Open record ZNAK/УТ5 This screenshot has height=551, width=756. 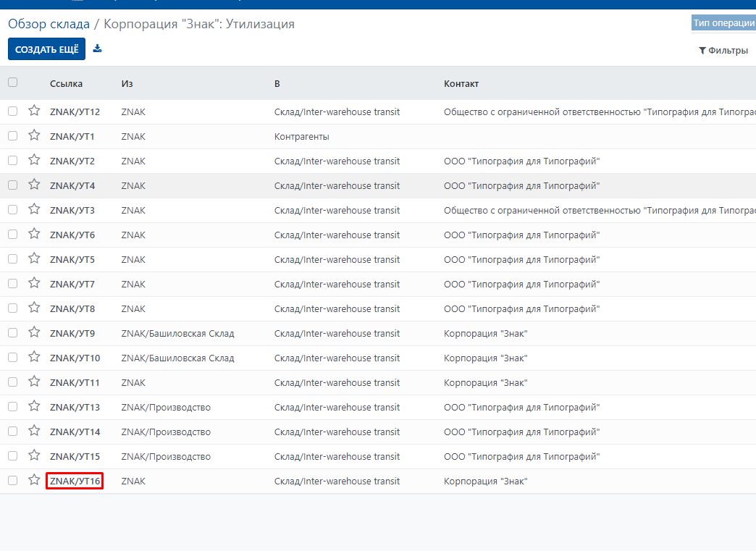(x=72, y=260)
